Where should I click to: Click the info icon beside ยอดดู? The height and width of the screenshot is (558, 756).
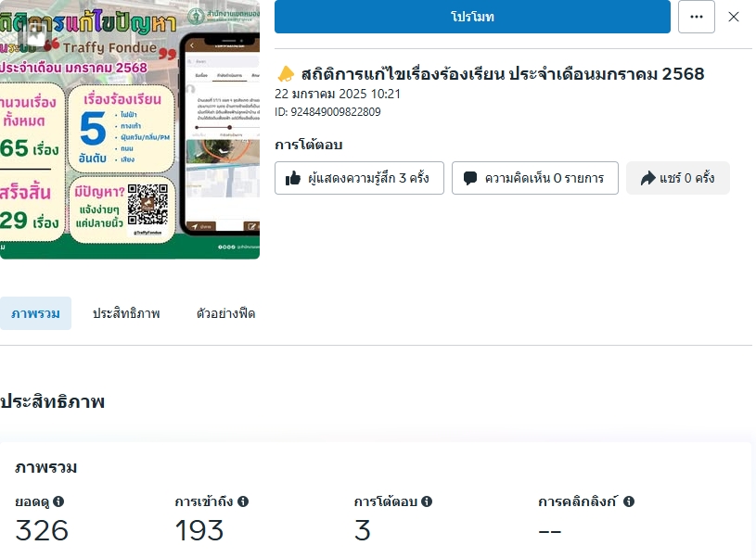tap(58, 501)
